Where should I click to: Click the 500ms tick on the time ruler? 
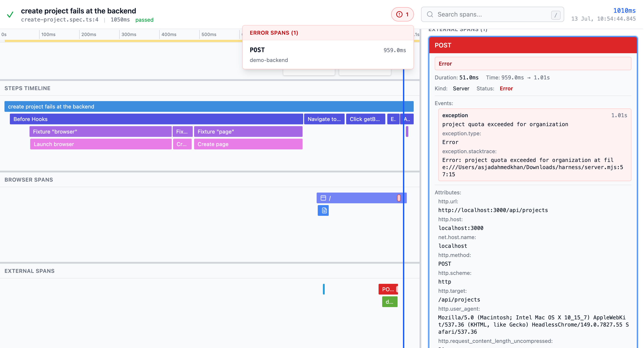coord(209,34)
